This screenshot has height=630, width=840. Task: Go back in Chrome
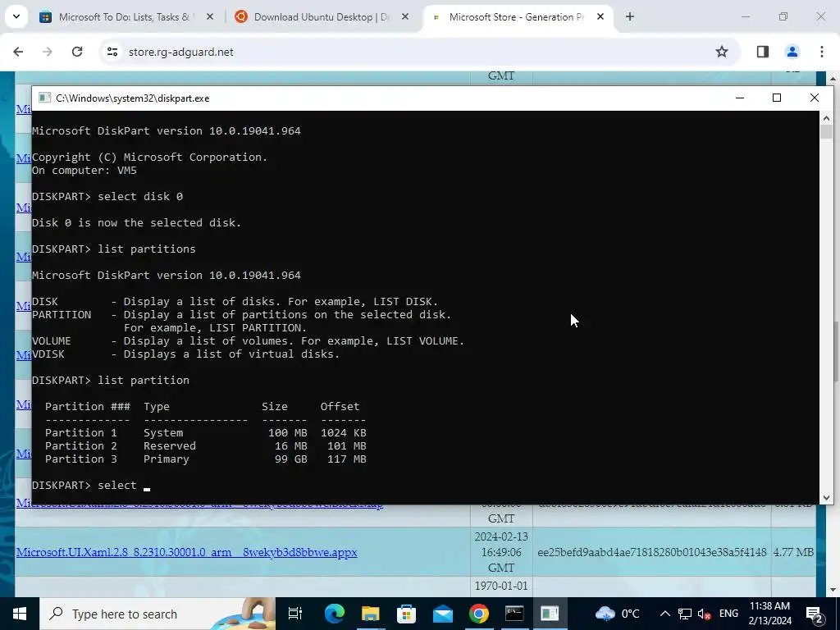pyautogui.click(x=18, y=52)
